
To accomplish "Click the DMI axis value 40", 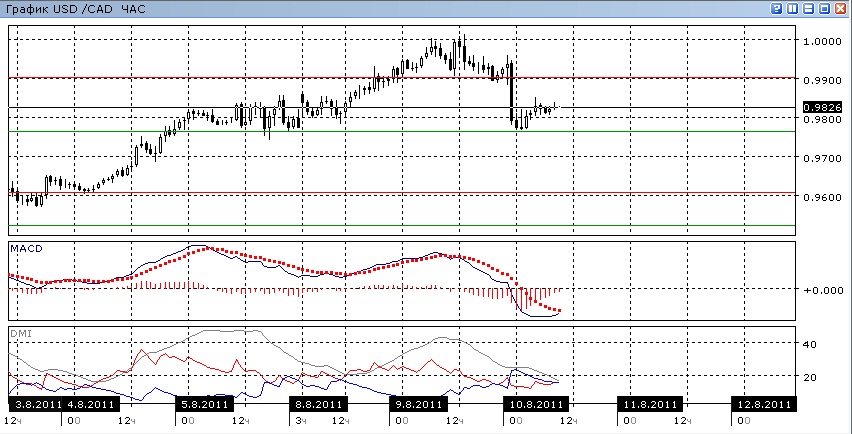I will [x=810, y=344].
